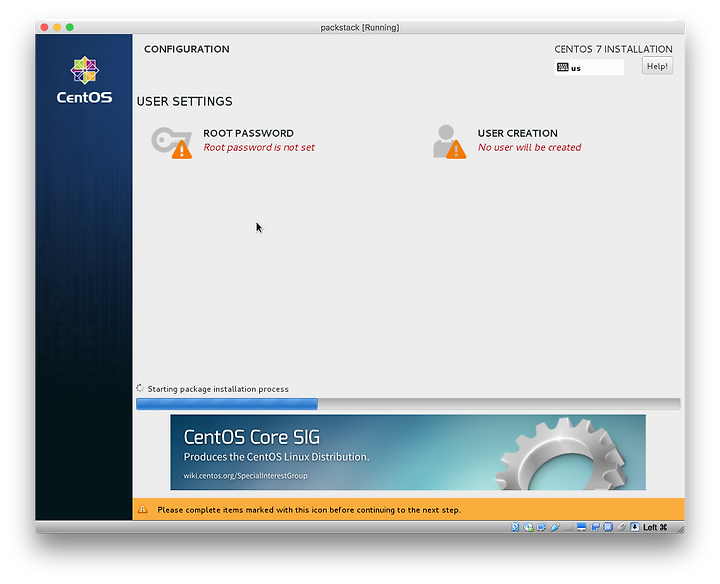Click 'Root password is not set' text

coord(259,147)
